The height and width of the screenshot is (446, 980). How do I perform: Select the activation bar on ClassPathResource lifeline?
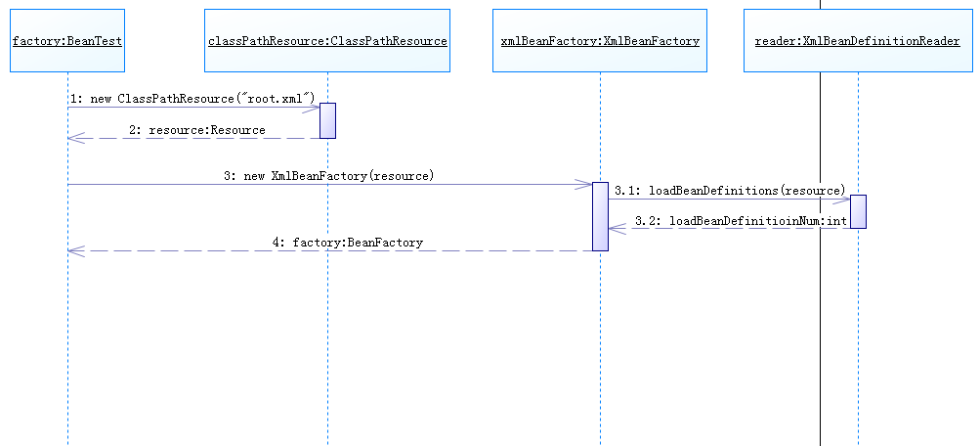[x=328, y=120]
